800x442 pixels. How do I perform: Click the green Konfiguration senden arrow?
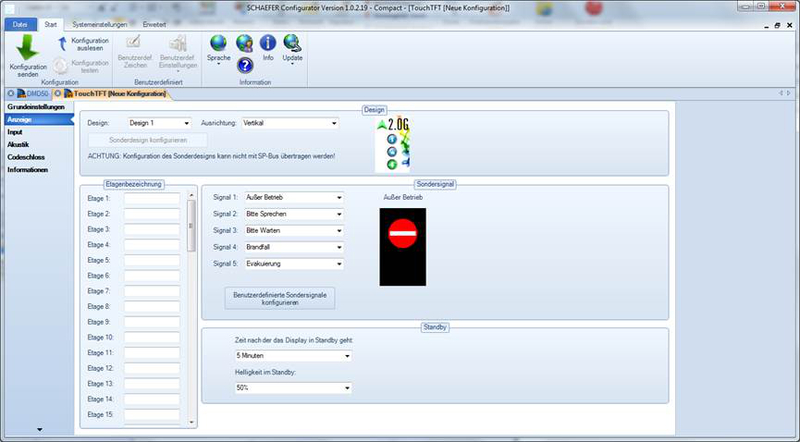point(27,48)
